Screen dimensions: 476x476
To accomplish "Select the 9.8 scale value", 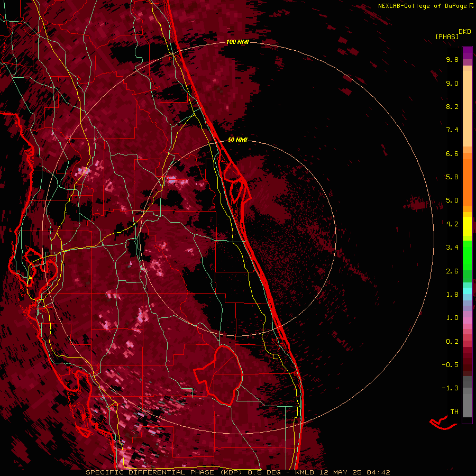I will pyautogui.click(x=452, y=59).
